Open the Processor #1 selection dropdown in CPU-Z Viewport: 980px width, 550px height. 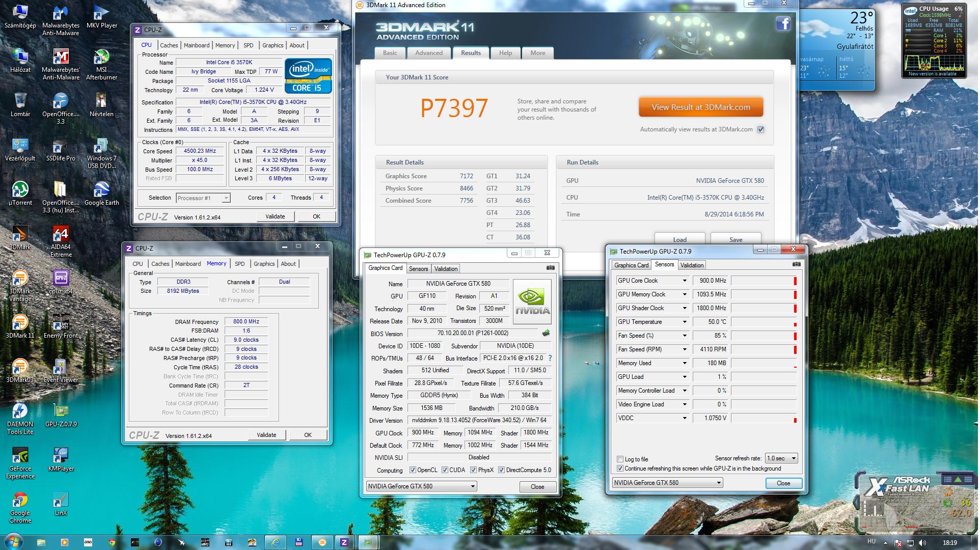click(x=203, y=198)
